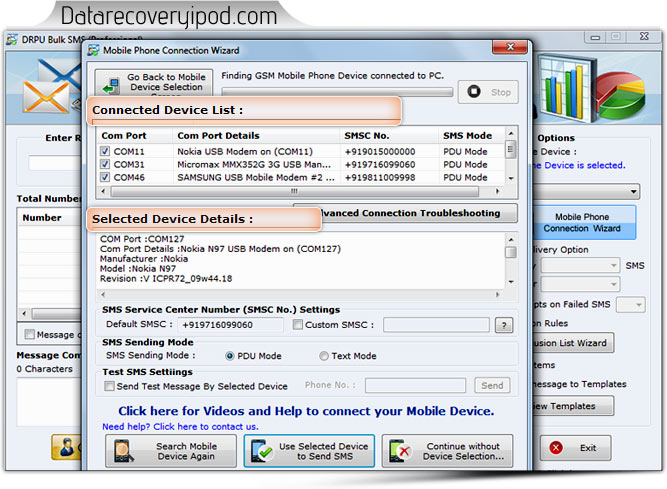Toggle the COM46 device checkbox
The image size is (667, 489).
[105, 177]
